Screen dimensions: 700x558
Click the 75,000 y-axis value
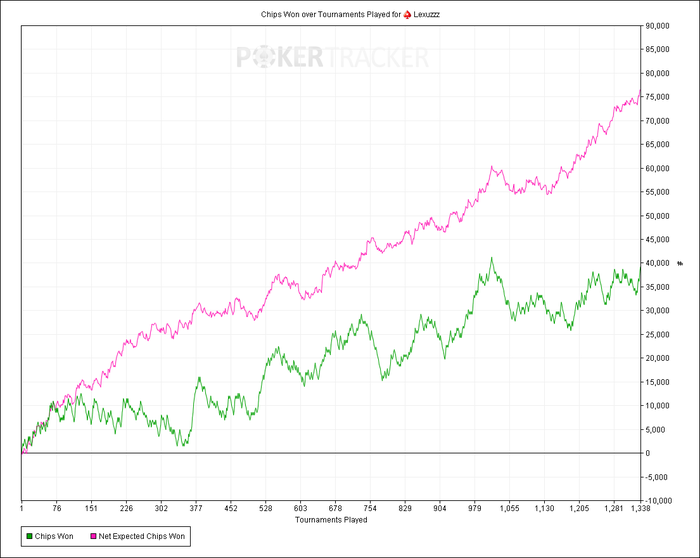[657, 97]
